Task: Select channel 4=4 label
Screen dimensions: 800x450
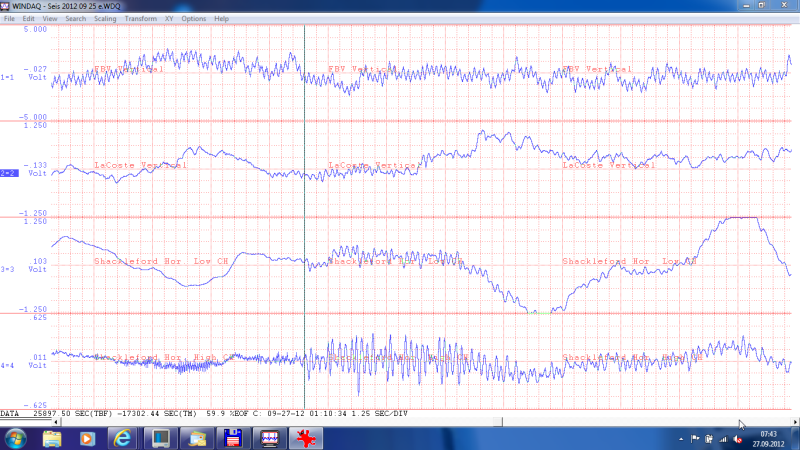Action: point(7,366)
